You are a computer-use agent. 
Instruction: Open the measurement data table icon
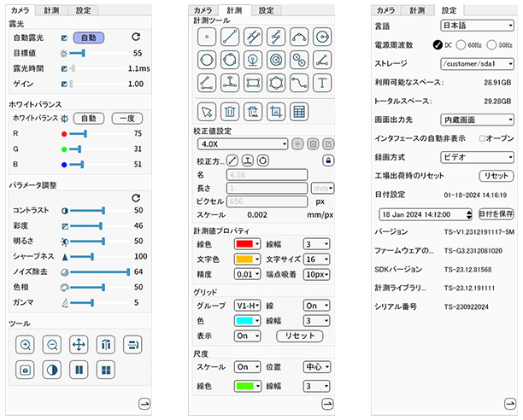pos(299,111)
